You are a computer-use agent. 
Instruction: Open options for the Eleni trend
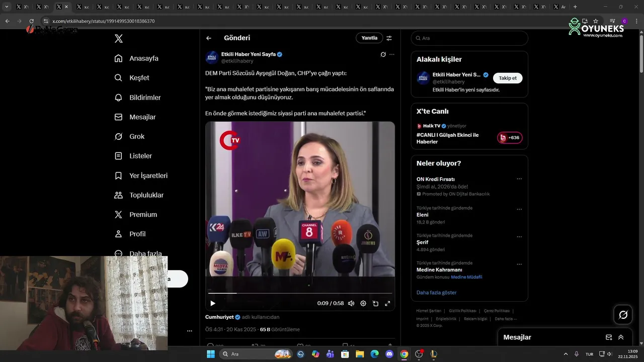(x=519, y=209)
